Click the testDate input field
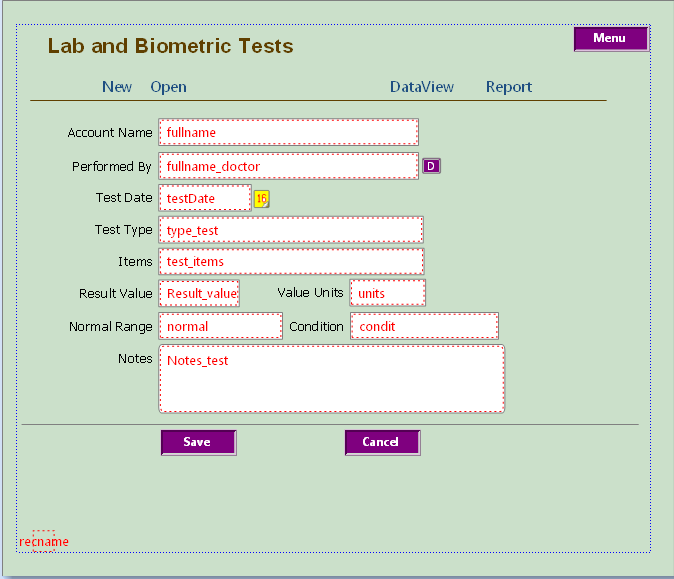This screenshot has height=579, width=674. (205, 198)
